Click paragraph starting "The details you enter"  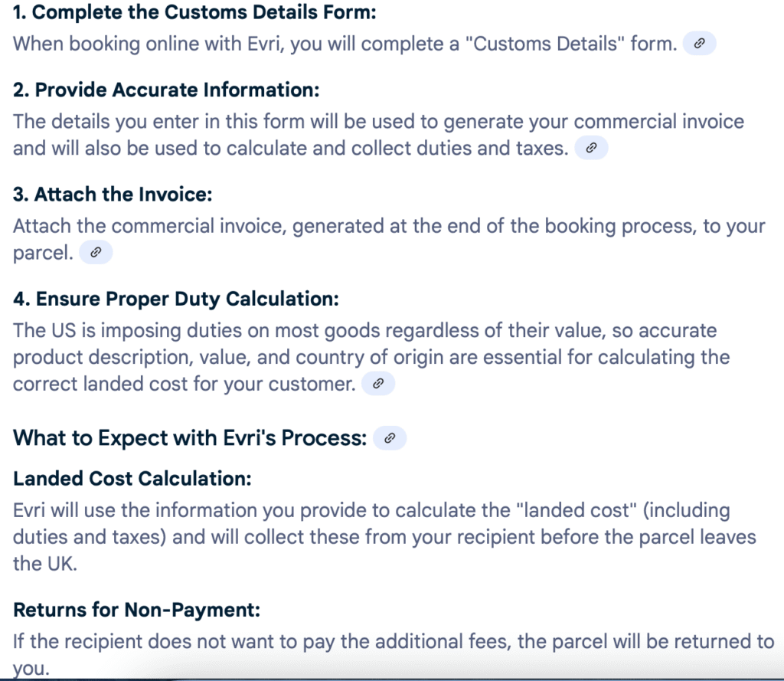378,123
